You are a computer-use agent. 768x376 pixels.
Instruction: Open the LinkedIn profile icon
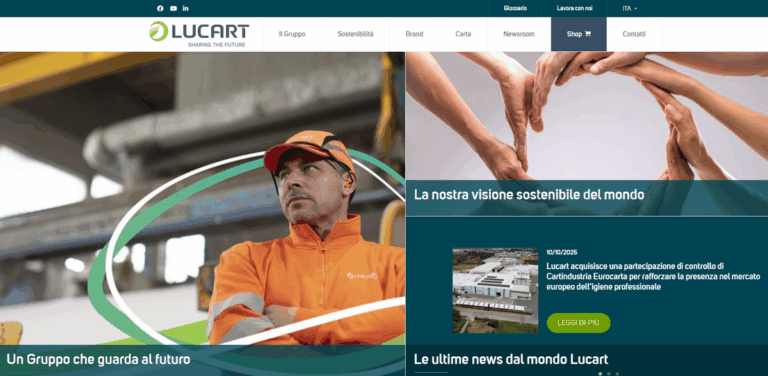tap(186, 8)
